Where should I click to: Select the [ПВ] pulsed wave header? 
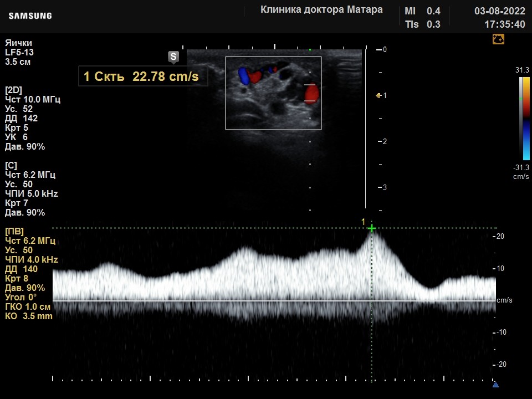pos(14,232)
